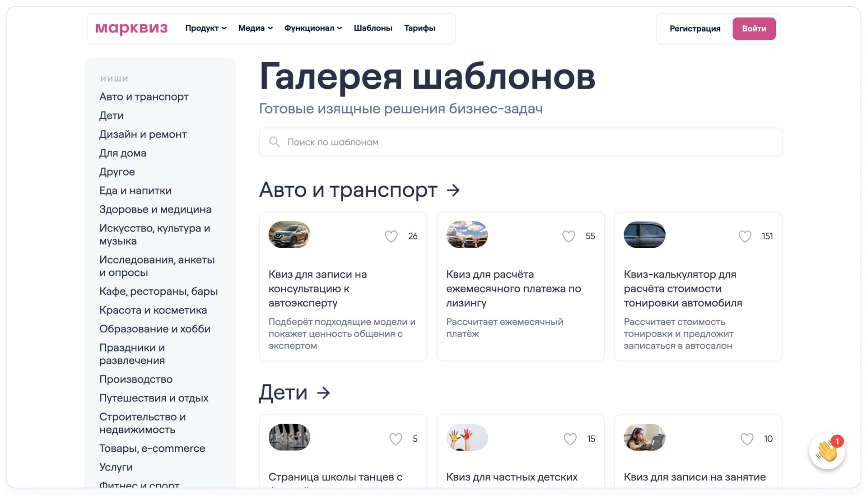Select Шаблоны in the navigation menu
This screenshot has width=867, height=504.
[373, 28]
